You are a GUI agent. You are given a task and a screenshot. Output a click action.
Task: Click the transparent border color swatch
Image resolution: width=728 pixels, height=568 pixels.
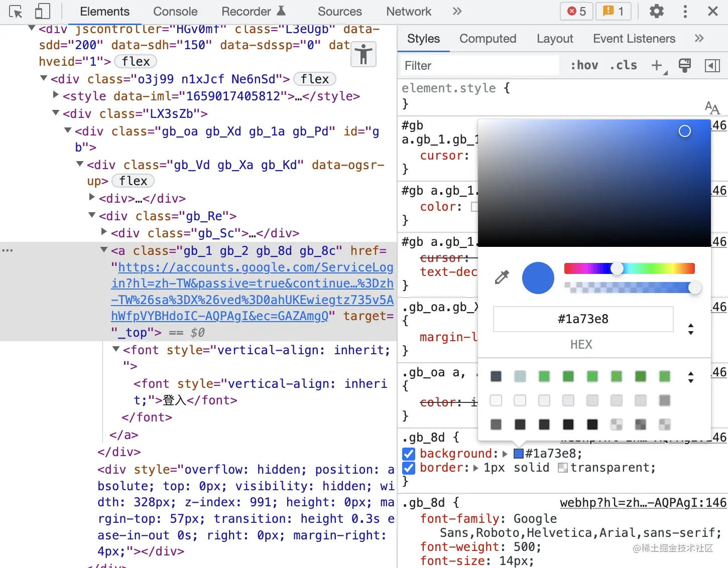coord(563,468)
